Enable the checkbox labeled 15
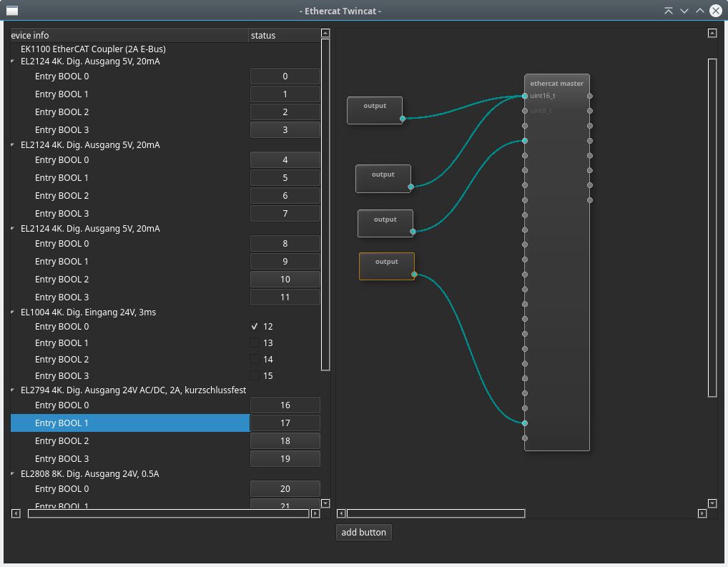The height and width of the screenshot is (567, 728). tap(255, 375)
